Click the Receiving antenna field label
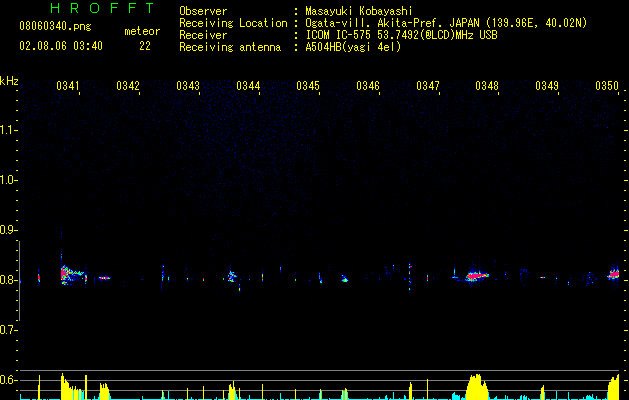Image resolution: width=629 pixels, height=400 pixels. [x=230, y=47]
